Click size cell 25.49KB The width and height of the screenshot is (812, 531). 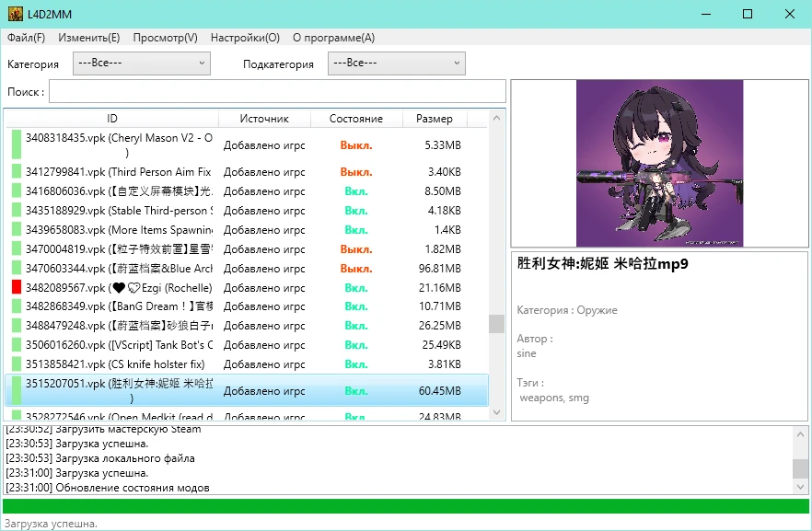pos(441,345)
